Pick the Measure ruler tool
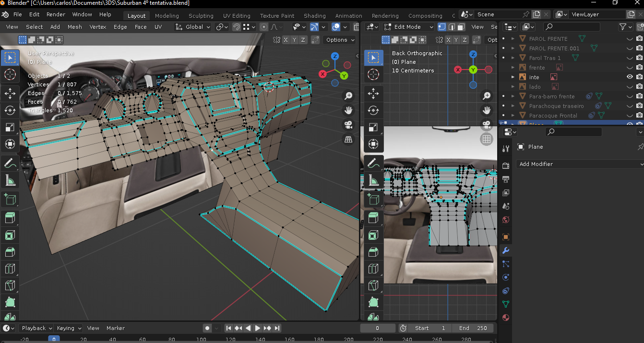The image size is (644, 343). coord(10,181)
